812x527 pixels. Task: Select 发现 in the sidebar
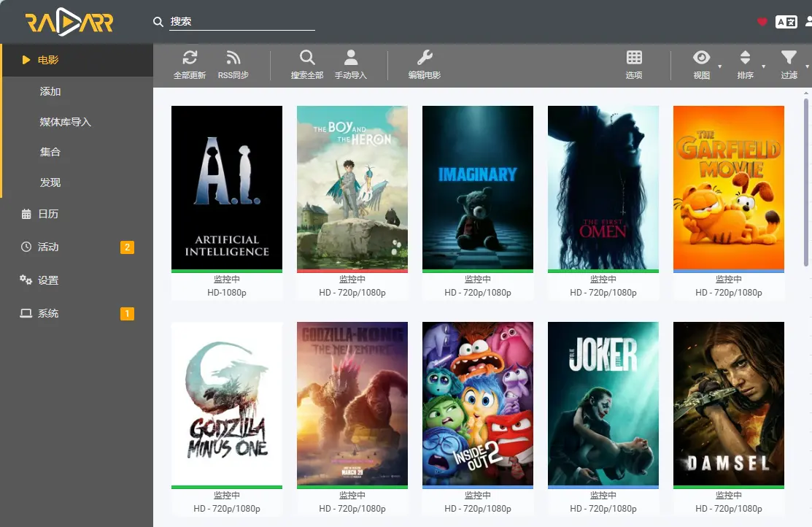[50, 182]
